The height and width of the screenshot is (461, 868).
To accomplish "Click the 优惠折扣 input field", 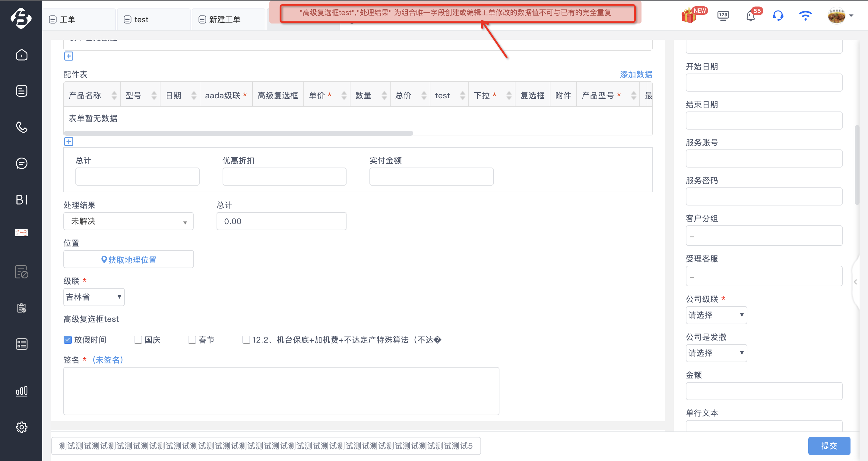I will pyautogui.click(x=284, y=177).
